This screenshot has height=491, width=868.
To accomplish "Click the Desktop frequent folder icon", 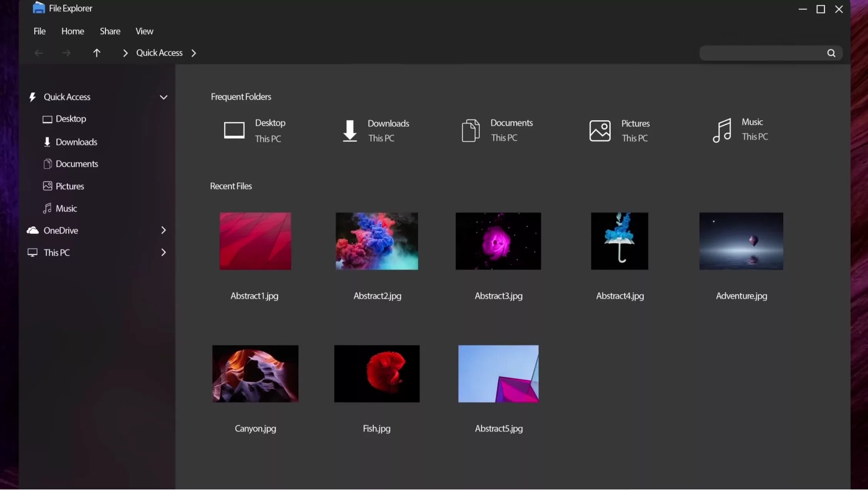I will pos(234,130).
